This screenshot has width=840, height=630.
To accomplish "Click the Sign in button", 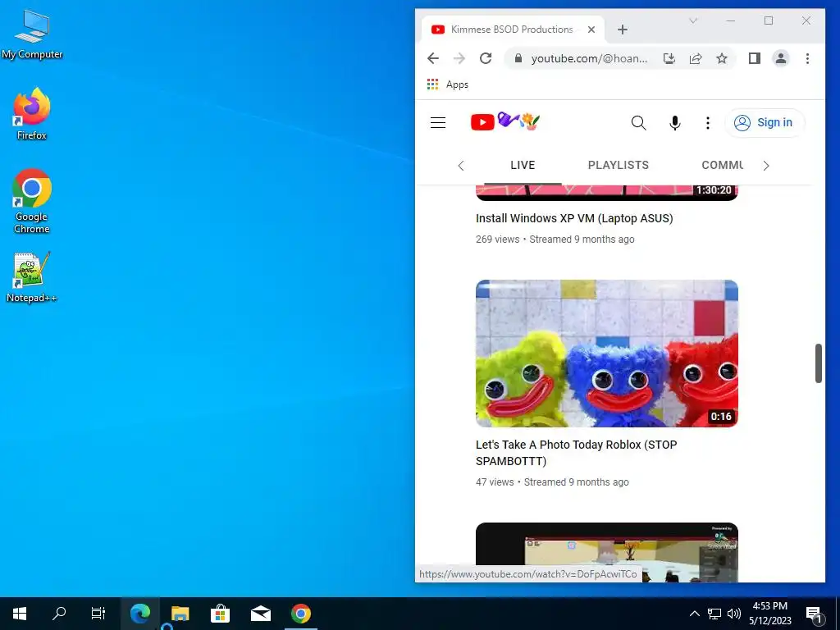I will click(765, 123).
